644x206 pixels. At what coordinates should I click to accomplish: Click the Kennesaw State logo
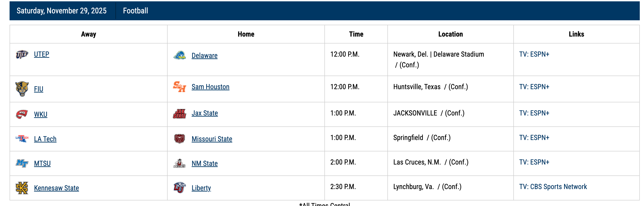pos(22,188)
